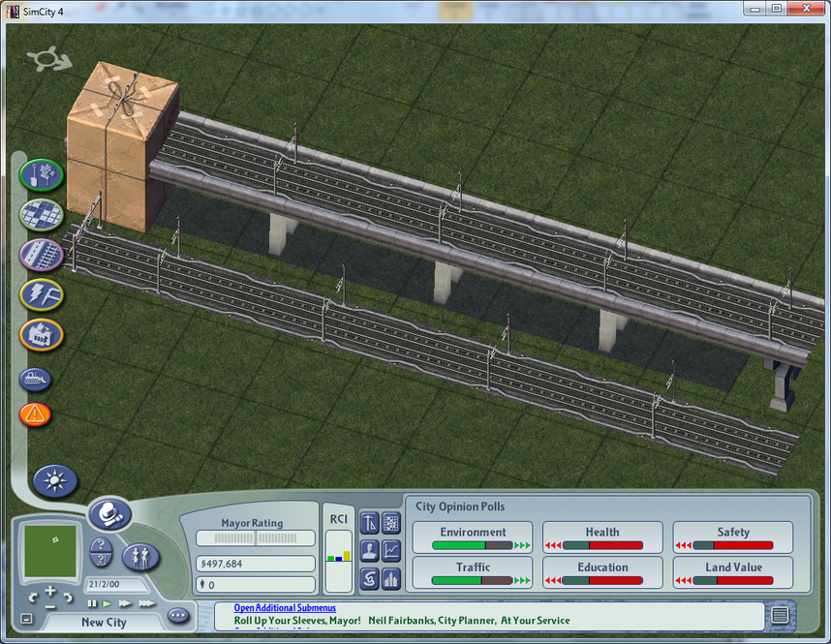This screenshot has width=831, height=644.
Task: Pause the simulation
Action: click(x=92, y=603)
